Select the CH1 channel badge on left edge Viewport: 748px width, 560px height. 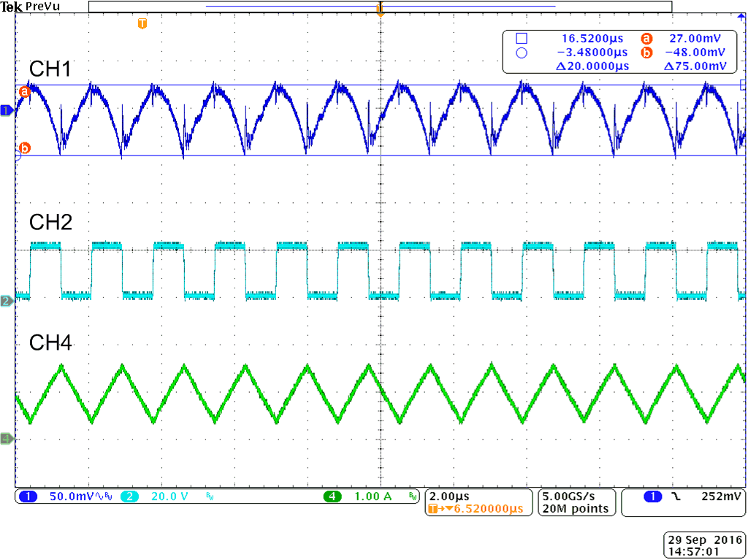tap(5, 111)
